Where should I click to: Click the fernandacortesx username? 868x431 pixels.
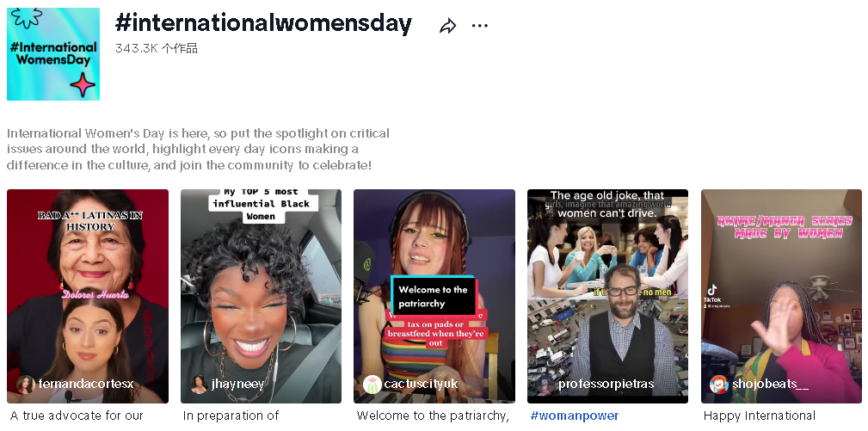86,384
